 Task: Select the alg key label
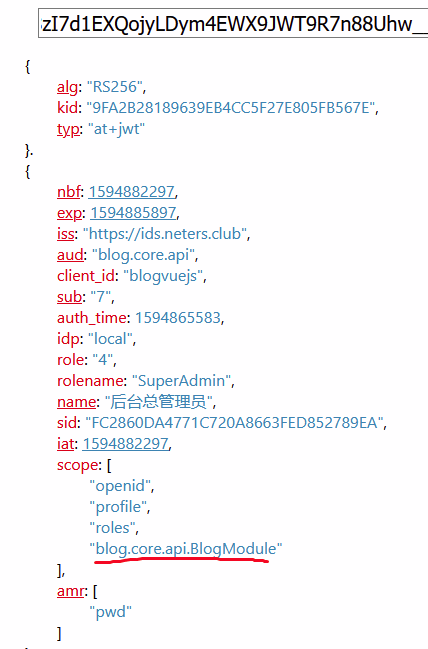coord(67,87)
